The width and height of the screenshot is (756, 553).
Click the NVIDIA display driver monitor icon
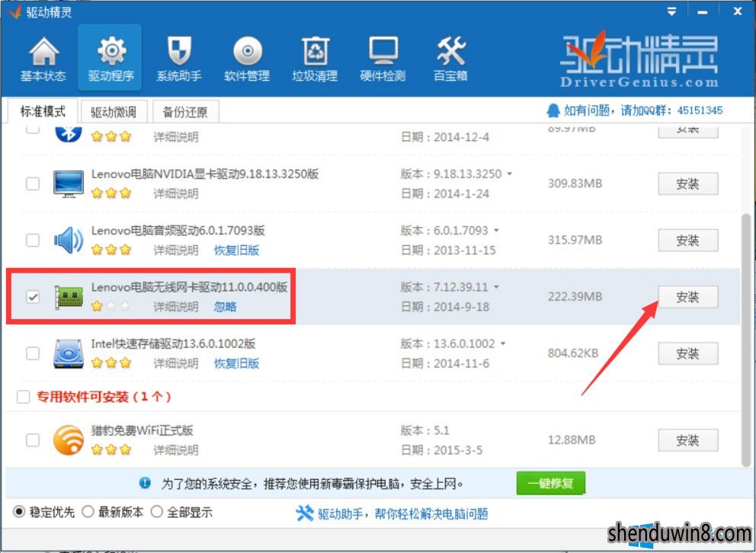[x=69, y=184]
